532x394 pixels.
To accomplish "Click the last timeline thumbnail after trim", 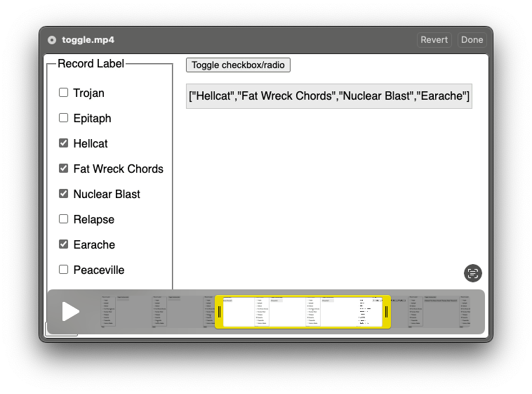I will point(465,311).
